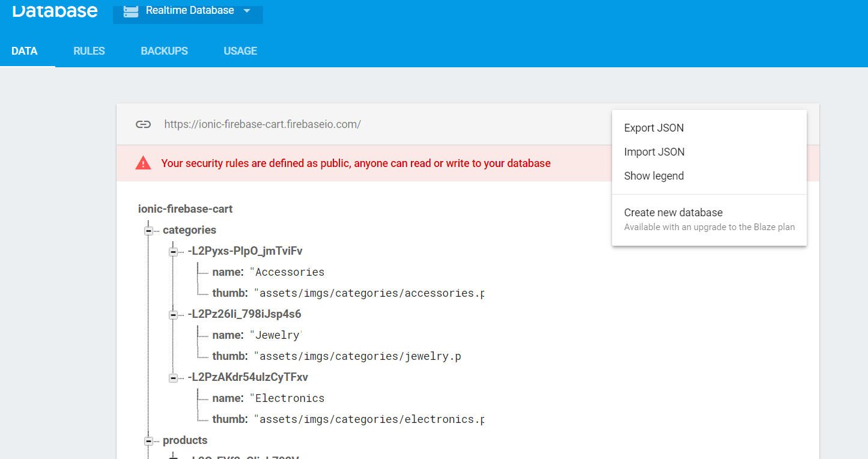
Task: Click the Database page heading
Action: 55,10
